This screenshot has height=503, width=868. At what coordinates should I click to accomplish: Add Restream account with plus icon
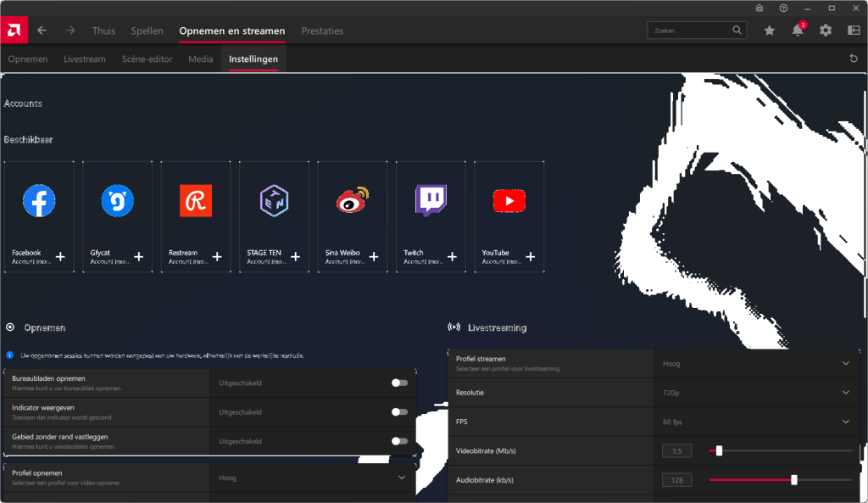(217, 256)
